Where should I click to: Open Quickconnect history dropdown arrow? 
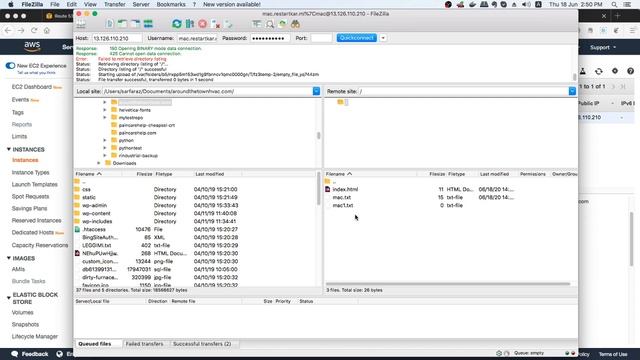(383, 38)
